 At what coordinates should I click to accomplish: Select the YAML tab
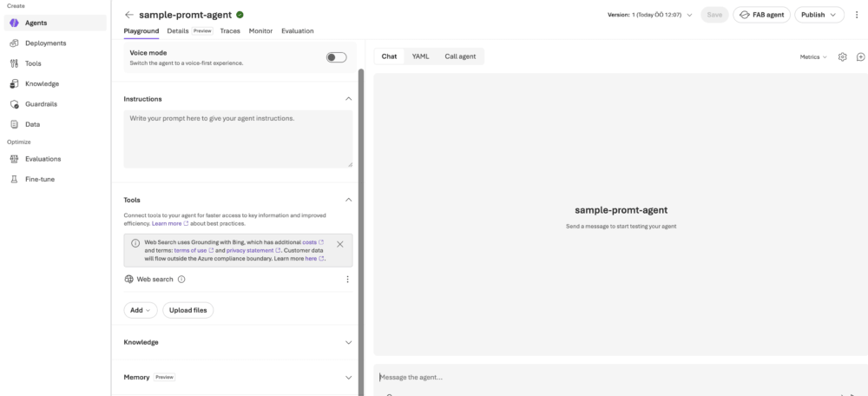(420, 56)
